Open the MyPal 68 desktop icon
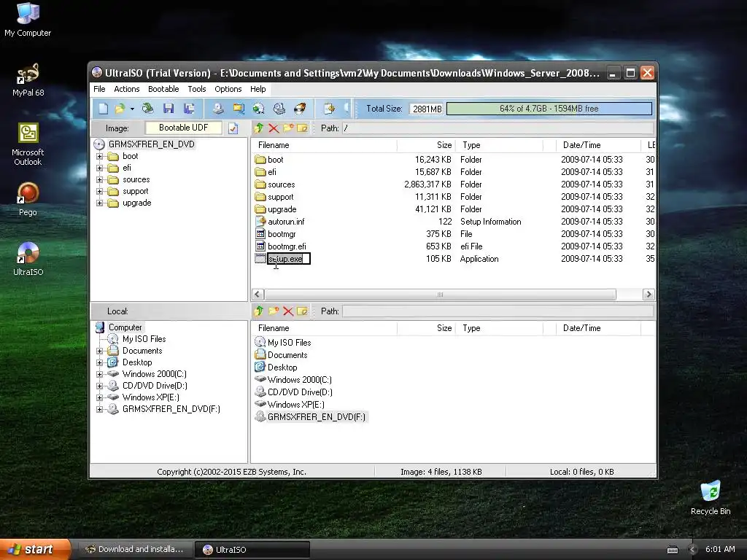Screen dimensions: 747x560 28,79
